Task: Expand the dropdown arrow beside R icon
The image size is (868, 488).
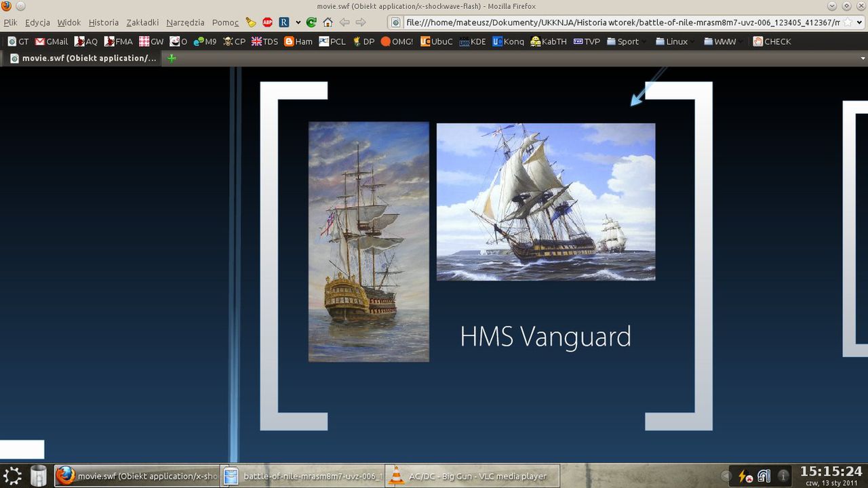Action: 298,22
